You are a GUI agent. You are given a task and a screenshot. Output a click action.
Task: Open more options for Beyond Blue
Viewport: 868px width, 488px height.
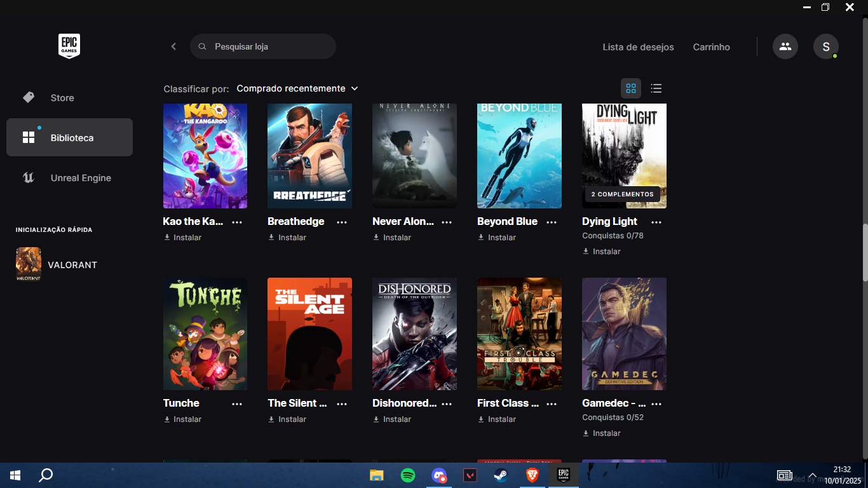(552, 222)
